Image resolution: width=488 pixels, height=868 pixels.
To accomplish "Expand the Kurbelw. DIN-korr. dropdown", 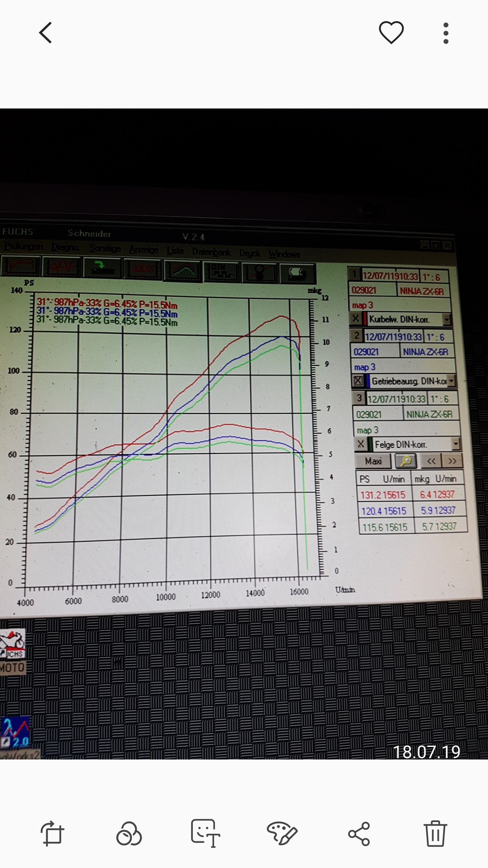I will point(447,319).
